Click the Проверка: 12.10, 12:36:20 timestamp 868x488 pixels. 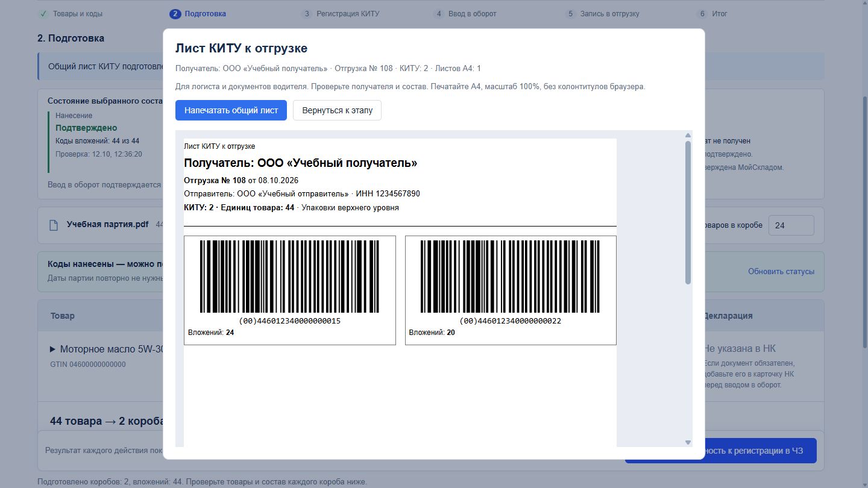99,154
